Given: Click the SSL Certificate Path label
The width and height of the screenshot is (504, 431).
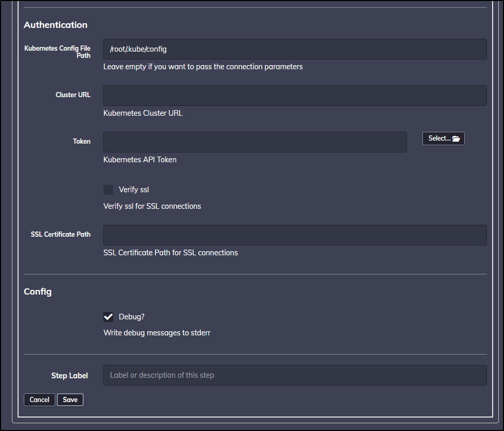Looking at the screenshot, I should point(60,234).
